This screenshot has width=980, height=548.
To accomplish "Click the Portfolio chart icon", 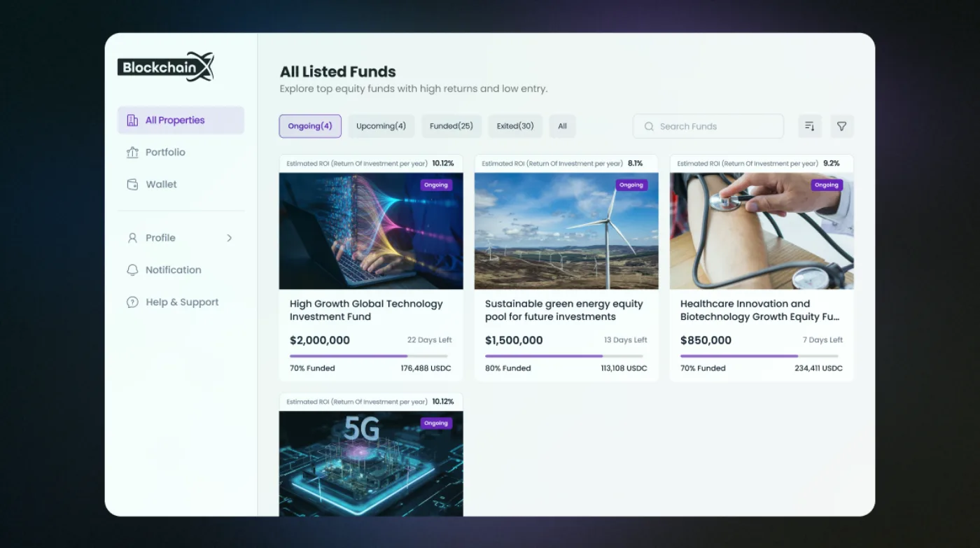I will [x=132, y=153].
